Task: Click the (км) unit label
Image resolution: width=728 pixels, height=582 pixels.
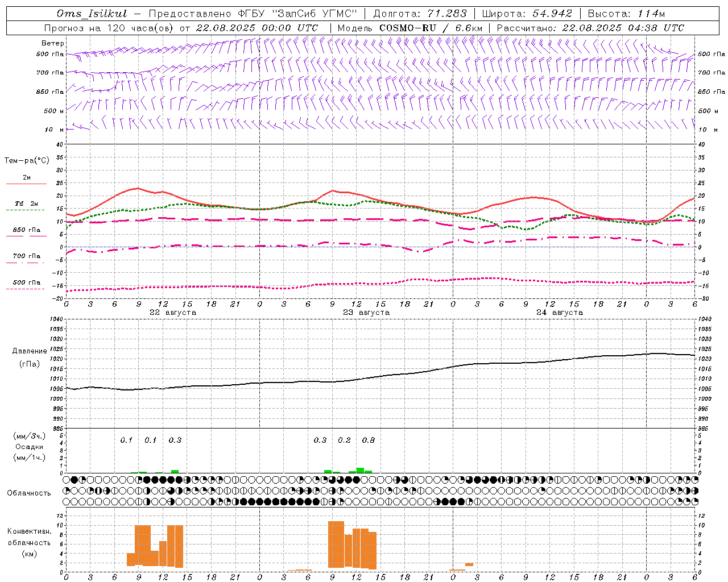Action: point(30,553)
